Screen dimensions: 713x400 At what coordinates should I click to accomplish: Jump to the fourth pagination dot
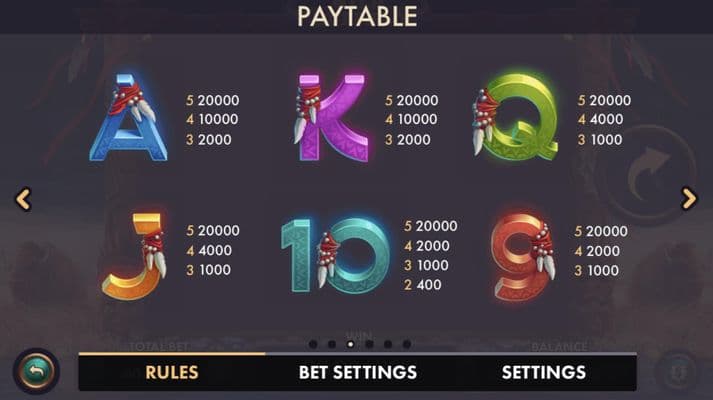(369, 344)
